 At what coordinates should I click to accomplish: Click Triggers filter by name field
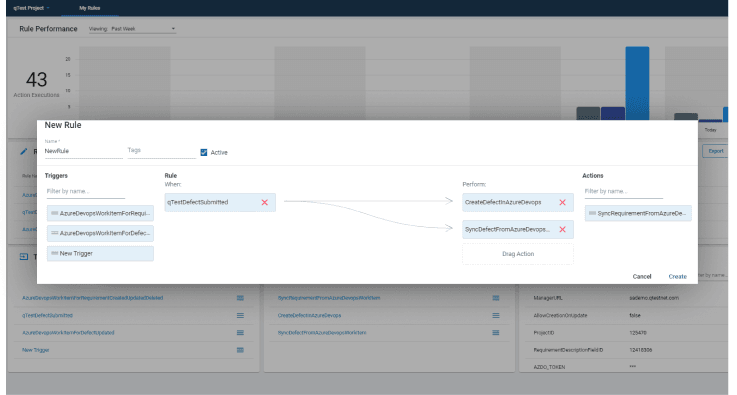click(x=86, y=191)
